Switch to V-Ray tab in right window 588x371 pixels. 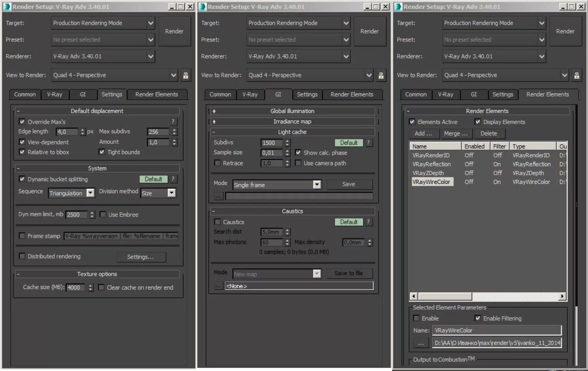pyautogui.click(x=446, y=94)
